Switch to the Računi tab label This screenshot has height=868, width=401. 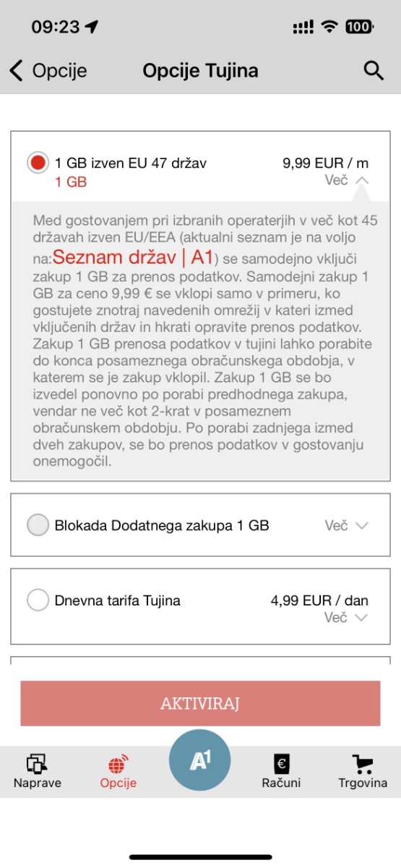pyautogui.click(x=281, y=783)
